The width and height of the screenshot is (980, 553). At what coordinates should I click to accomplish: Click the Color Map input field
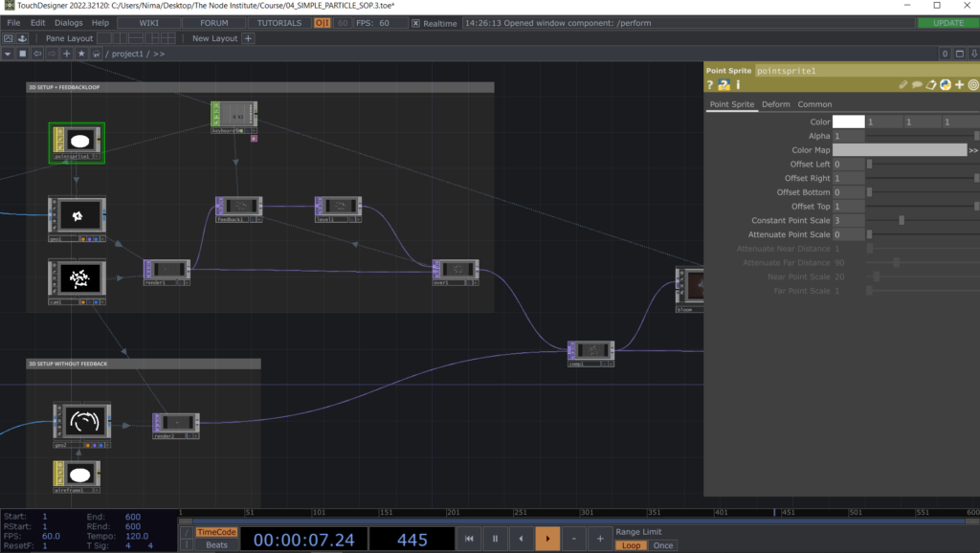point(900,150)
